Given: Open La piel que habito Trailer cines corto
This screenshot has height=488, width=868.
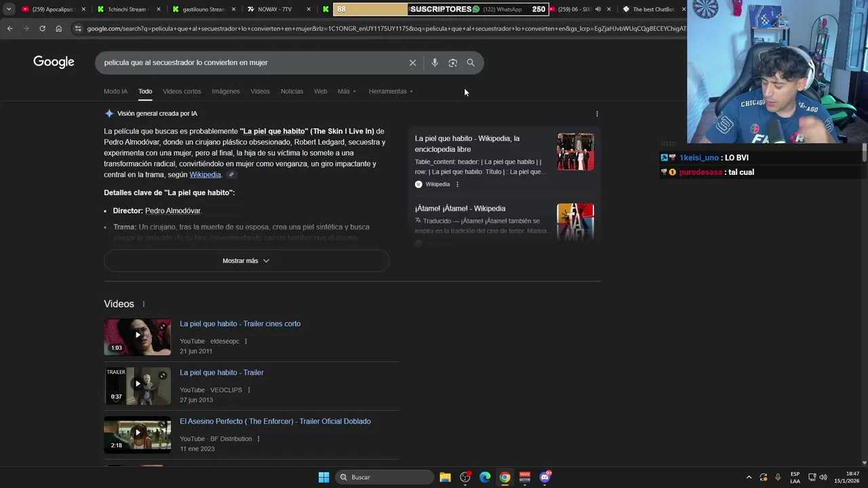Looking at the screenshot, I should tap(240, 324).
